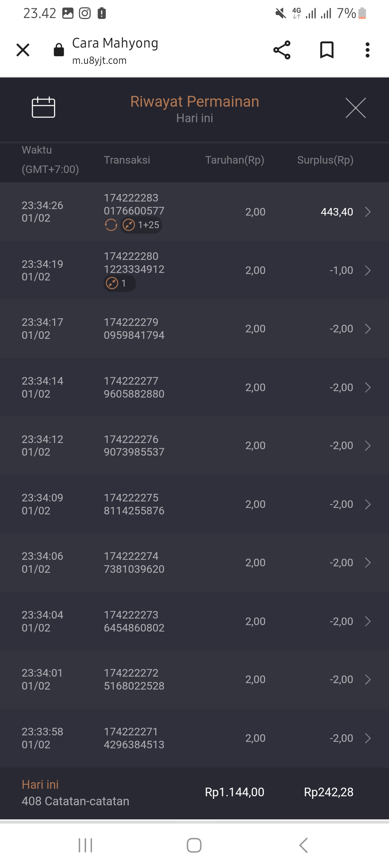Viewport: 389px width, 868px height.
Task: Open the Android recent apps button
Action: pos(86,845)
